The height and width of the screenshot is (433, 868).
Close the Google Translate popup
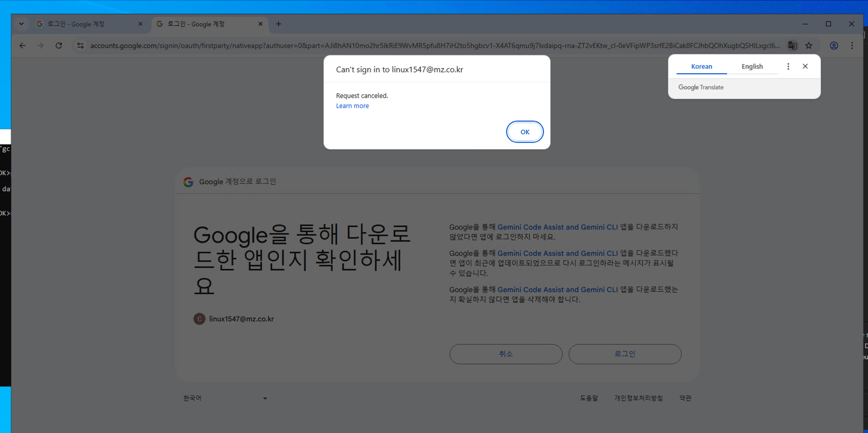(805, 67)
